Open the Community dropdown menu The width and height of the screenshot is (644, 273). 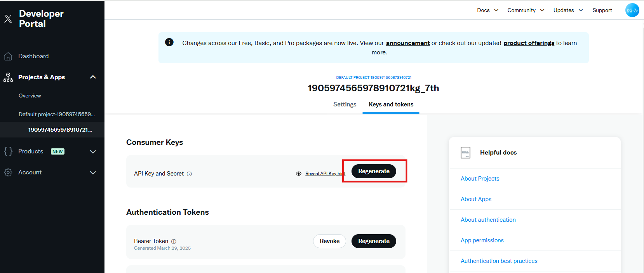pyautogui.click(x=526, y=10)
